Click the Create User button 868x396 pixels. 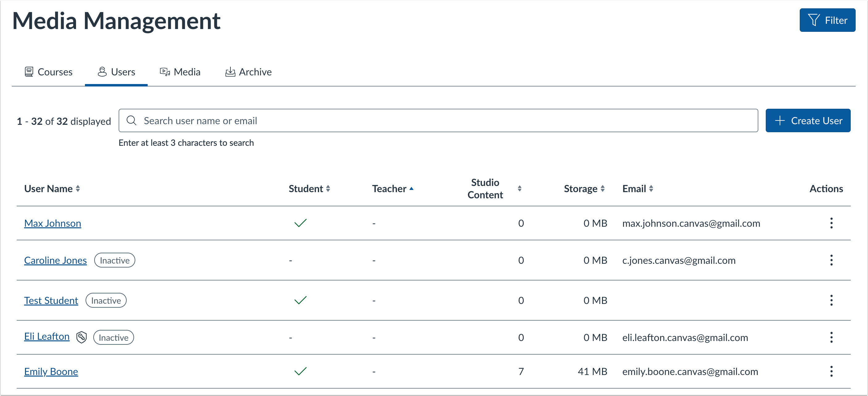pos(808,120)
